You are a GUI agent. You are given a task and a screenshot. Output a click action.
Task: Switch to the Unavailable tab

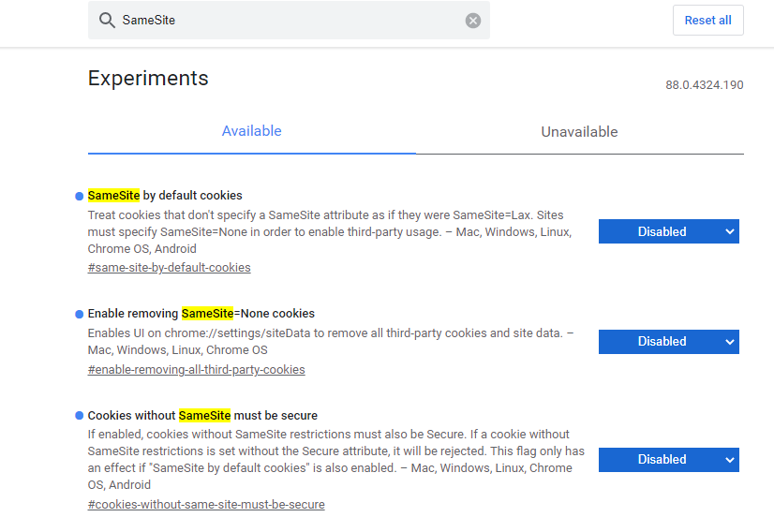[x=579, y=132]
